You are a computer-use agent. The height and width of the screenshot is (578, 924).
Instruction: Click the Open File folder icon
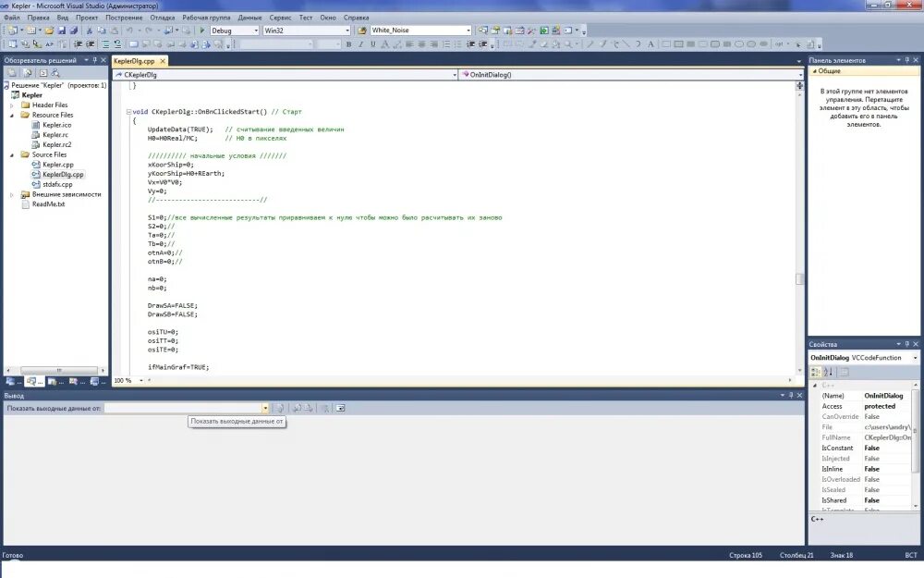pos(50,31)
